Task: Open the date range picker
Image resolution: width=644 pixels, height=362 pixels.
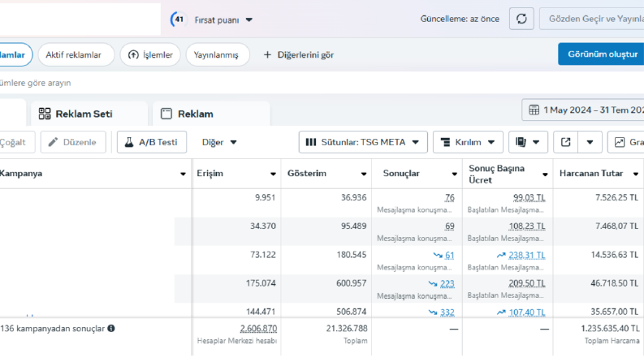Action: point(583,110)
